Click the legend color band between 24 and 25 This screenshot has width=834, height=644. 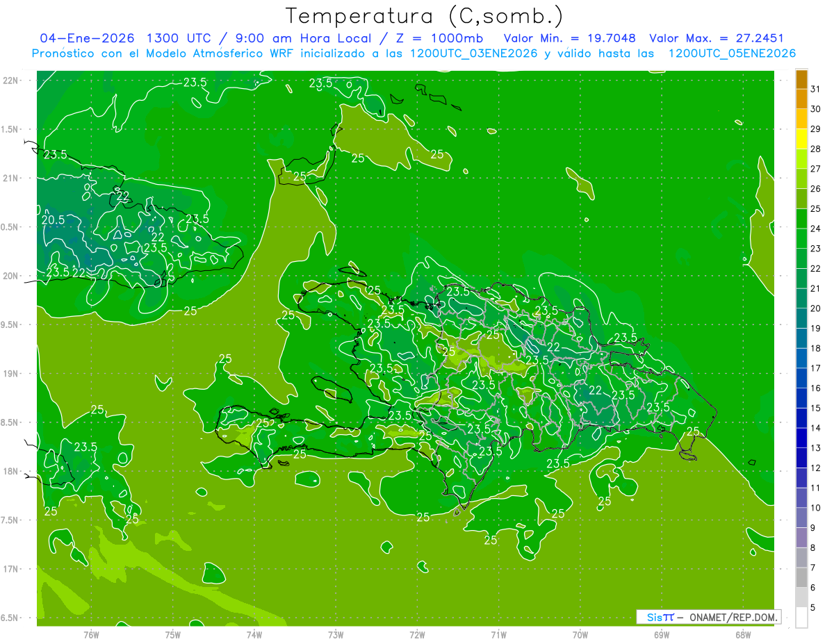pyautogui.click(x=801, y=219)
